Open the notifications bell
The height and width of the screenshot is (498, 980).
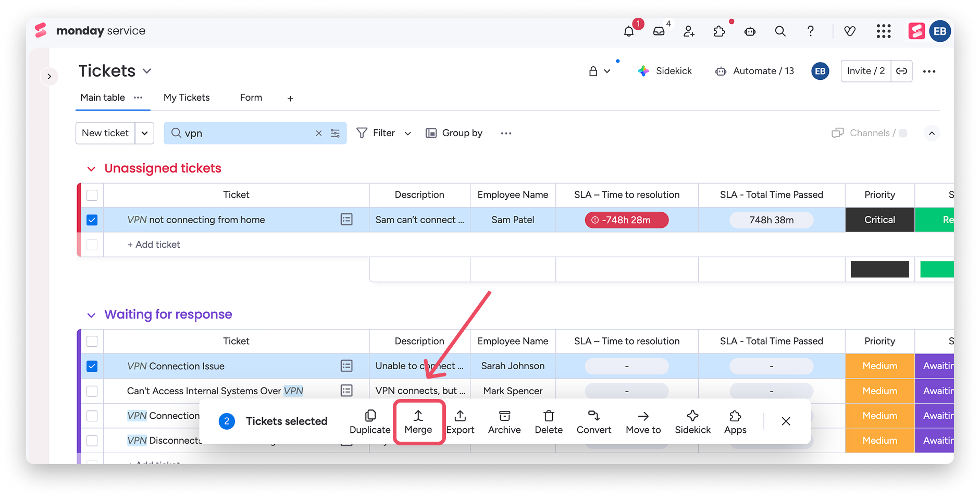click(x=629, y=31)
